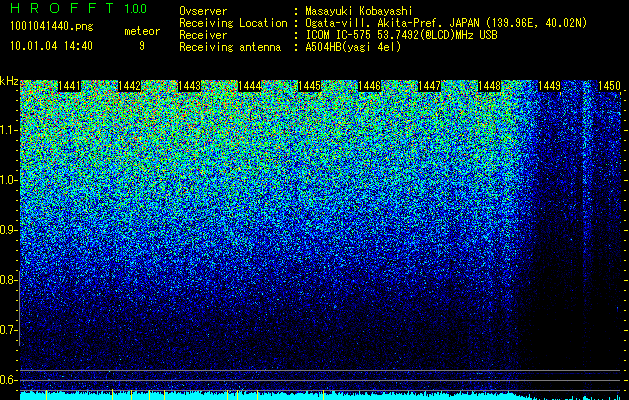Click the 0.9 kHz axis label
The image size is (629, 400).
point(8,230)
